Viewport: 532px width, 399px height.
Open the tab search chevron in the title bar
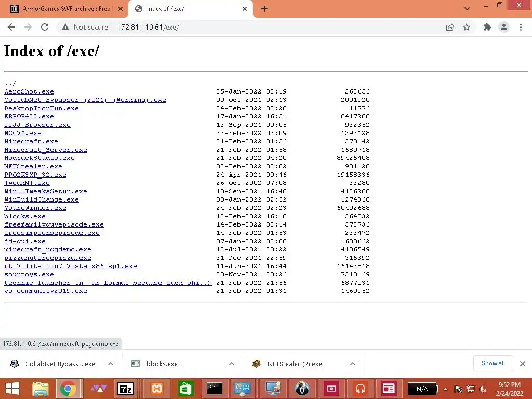[x=467, y=9]
